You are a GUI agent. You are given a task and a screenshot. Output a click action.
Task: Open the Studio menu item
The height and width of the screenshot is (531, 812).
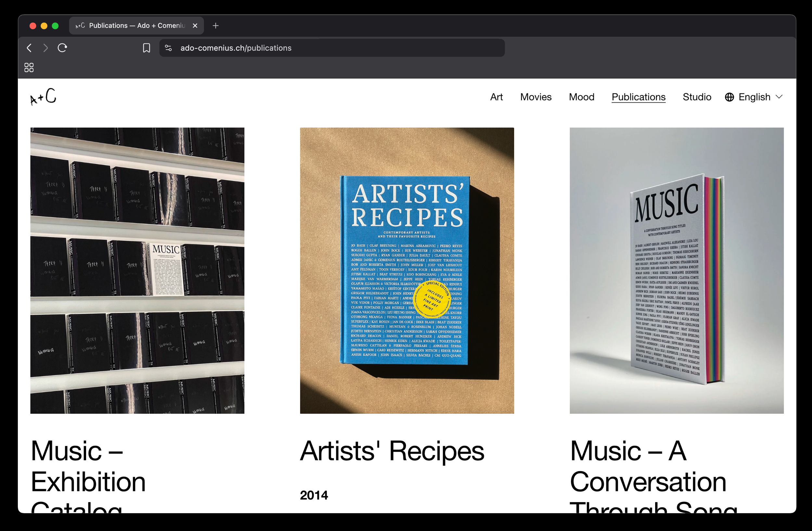click(x=697, y=97)
